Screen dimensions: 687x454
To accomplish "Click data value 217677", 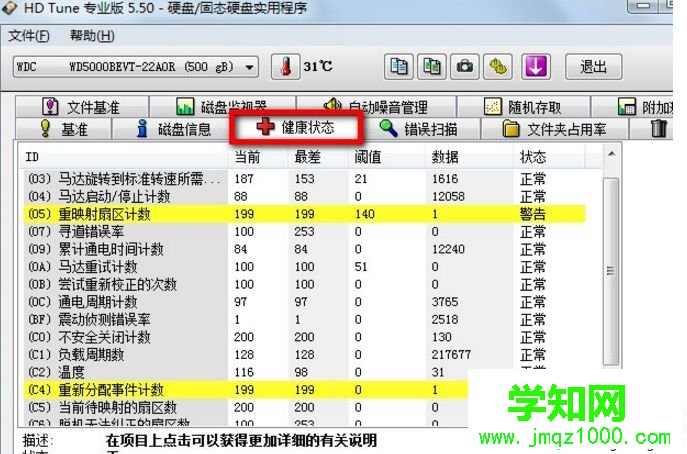I will (x=451, y=355).
